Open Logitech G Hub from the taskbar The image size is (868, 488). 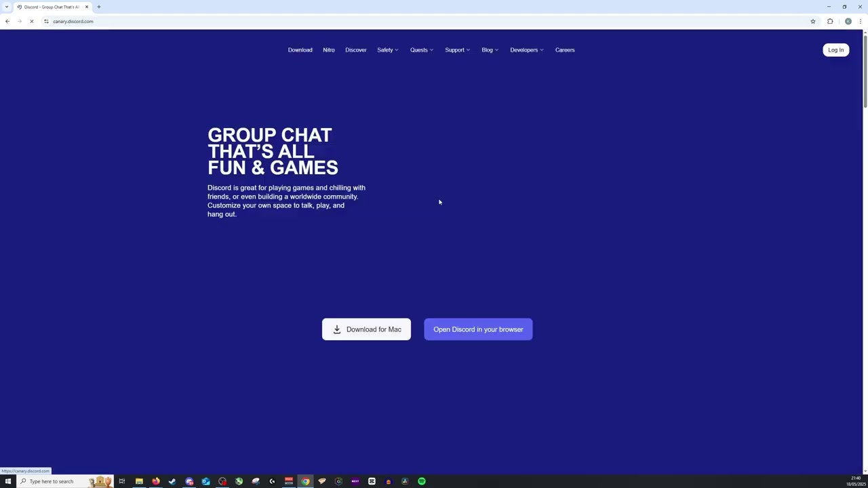point(272,481)
